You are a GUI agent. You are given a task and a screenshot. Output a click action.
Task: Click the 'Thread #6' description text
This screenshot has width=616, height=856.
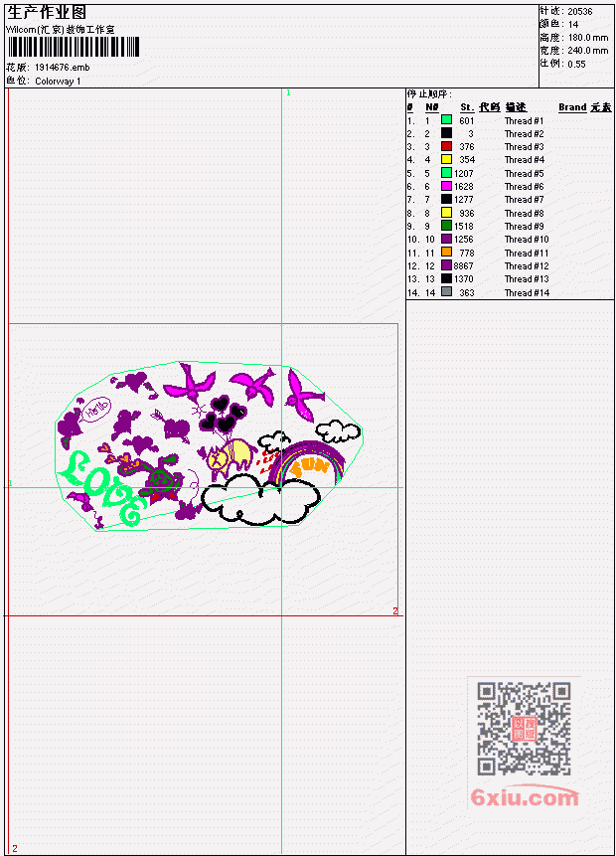point(524,187)
